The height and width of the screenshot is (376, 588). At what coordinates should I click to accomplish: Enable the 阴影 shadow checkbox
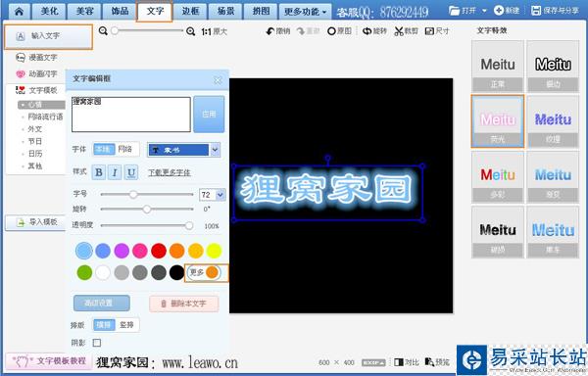click(x=97, y=343)
